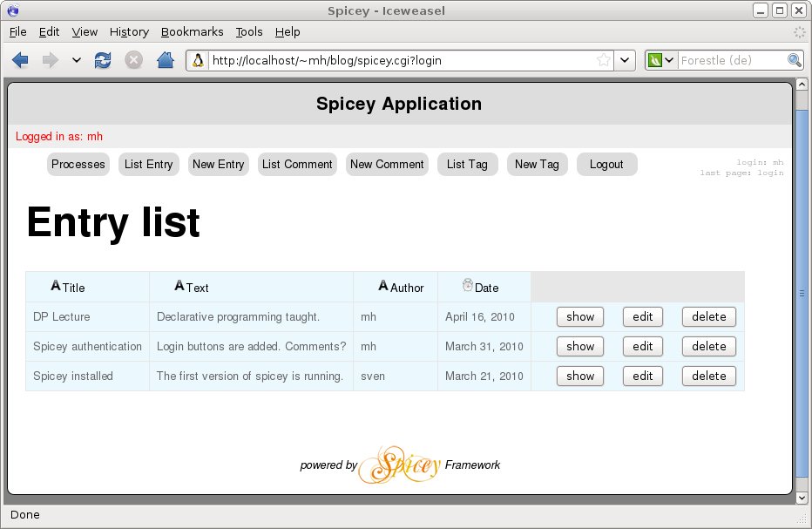Click the clock icon beside Date
This screenshot has width=812, height=529.
coord(468,284)
